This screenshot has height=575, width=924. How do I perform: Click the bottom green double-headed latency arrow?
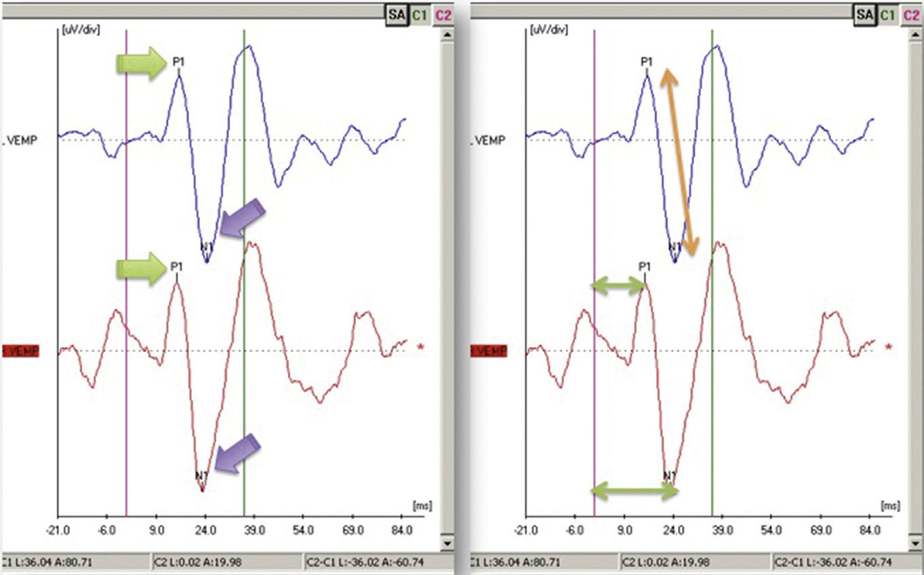[x=635, y=490]
